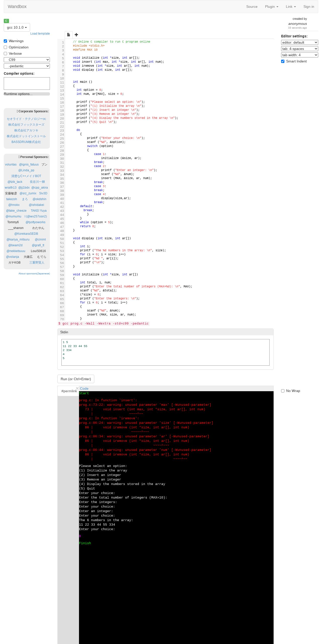Enable the No Wrap checkbox
The image size is (322, 644).
click(x=283, y=391)
